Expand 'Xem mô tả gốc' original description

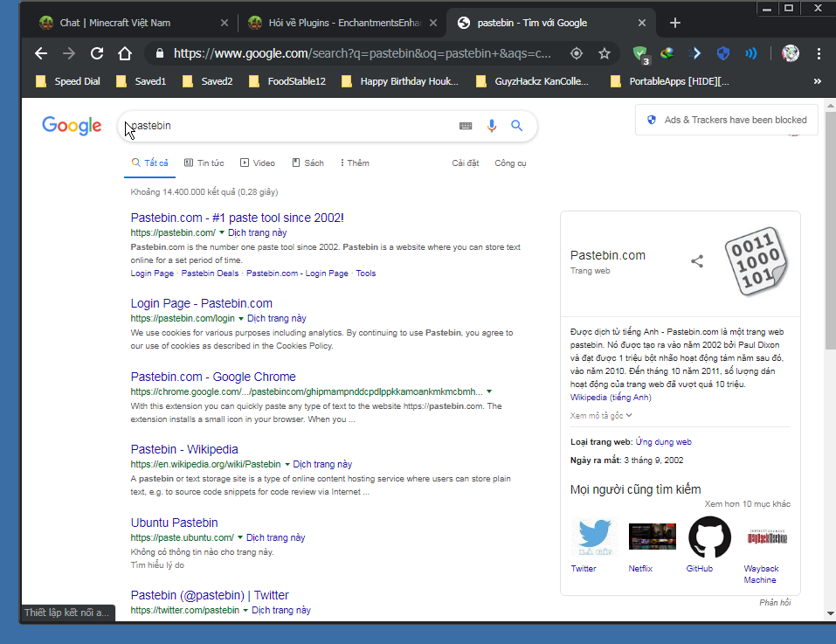[601, 415]
